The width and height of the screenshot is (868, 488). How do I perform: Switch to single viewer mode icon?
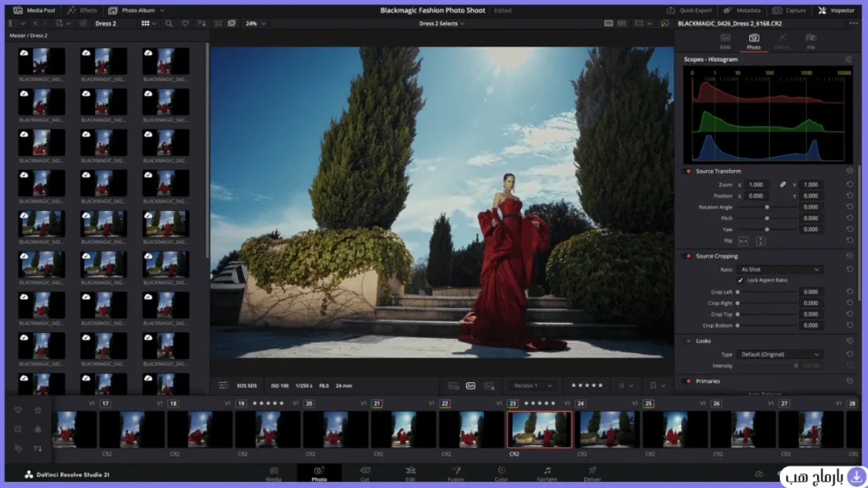[x=609, y=23]
